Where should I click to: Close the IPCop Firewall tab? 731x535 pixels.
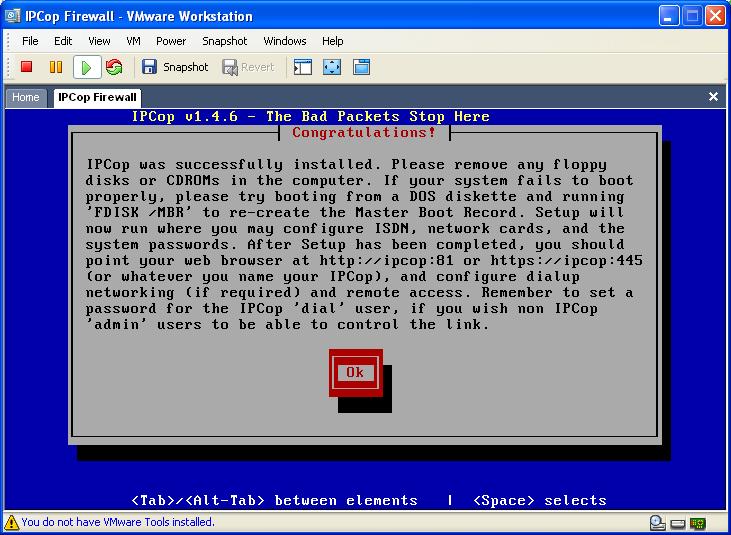(x=713, y=97)
